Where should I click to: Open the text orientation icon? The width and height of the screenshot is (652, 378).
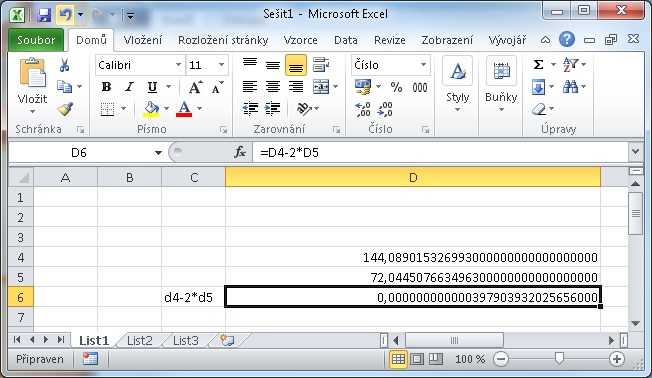tap(304, 109)
